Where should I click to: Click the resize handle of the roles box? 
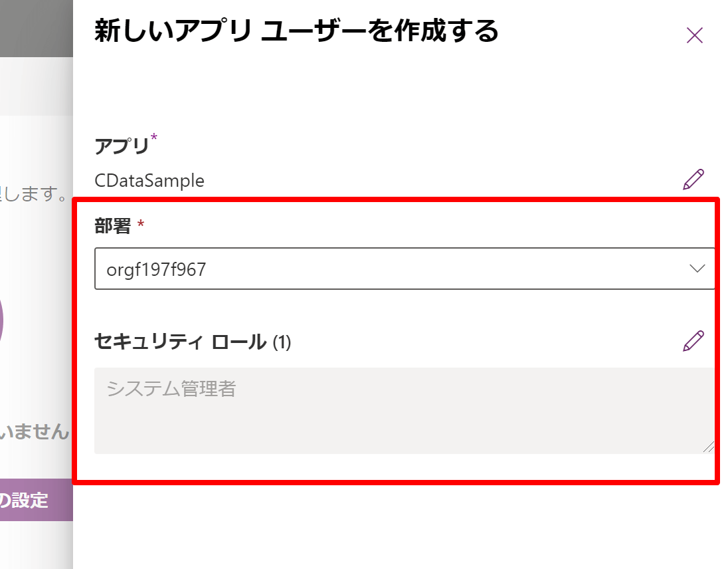709,447
